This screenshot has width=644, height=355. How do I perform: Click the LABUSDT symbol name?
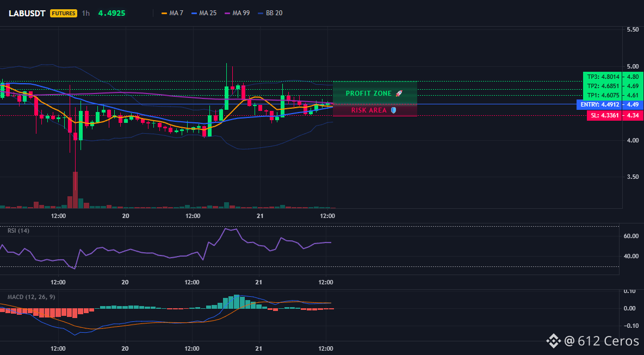coord(27,13)
